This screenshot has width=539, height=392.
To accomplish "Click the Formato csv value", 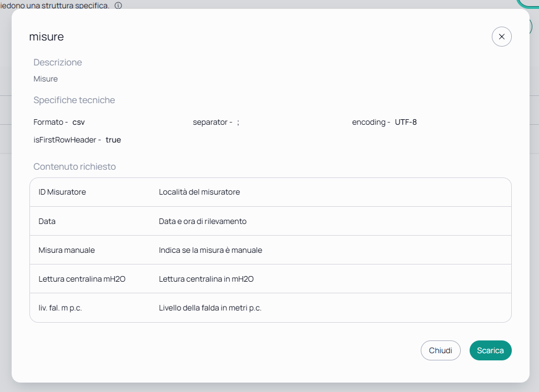I will [78, 122].
